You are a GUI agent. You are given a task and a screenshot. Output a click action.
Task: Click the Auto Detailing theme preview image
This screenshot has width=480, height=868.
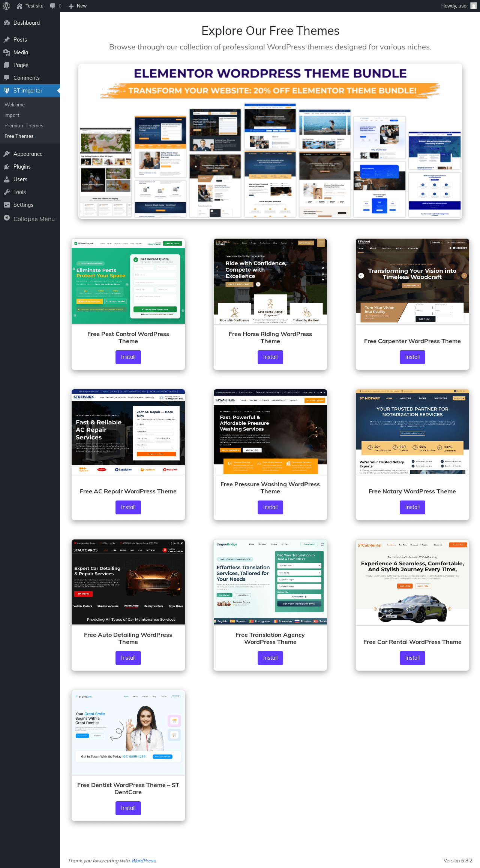pyautogui.click(x=128, y=582)
